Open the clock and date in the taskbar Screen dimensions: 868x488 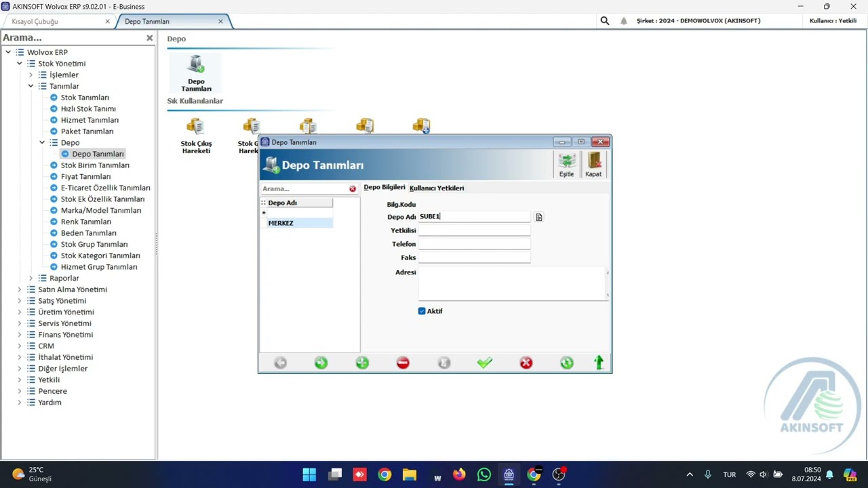806,474
